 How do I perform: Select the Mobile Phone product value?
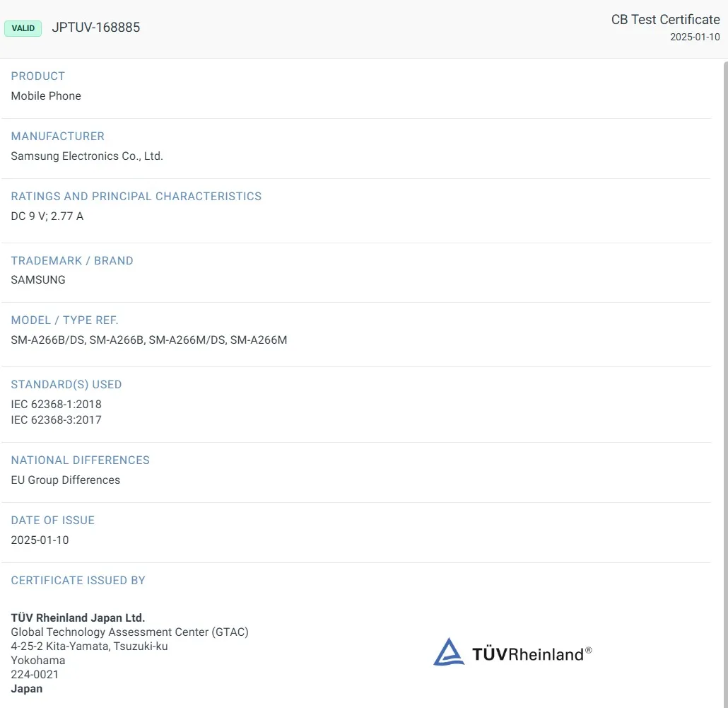coord(46,95)
